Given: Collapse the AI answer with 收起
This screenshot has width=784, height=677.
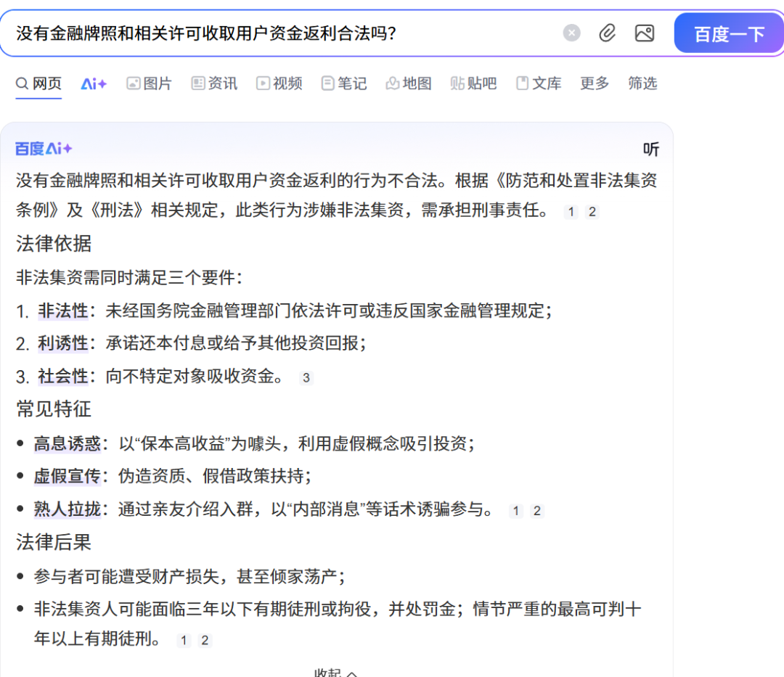Looking at the screenshot, I should tap(335, 672).
